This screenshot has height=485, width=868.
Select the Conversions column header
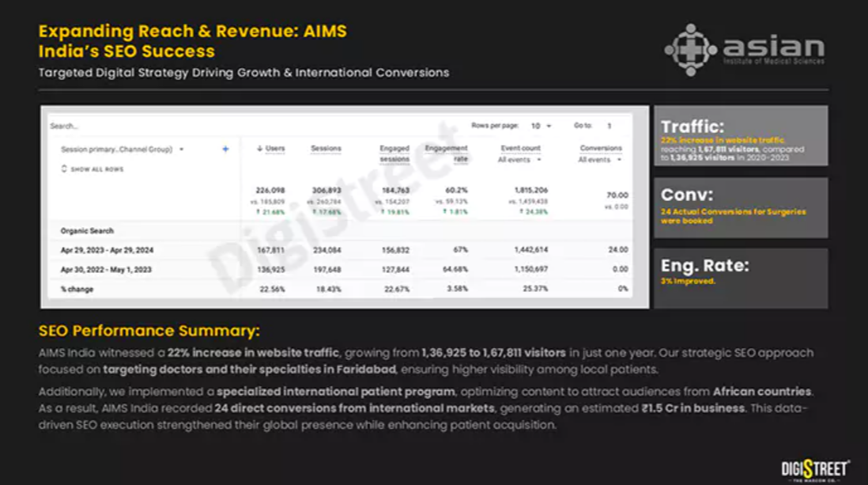pyautogui.click(x=601, y=149)
